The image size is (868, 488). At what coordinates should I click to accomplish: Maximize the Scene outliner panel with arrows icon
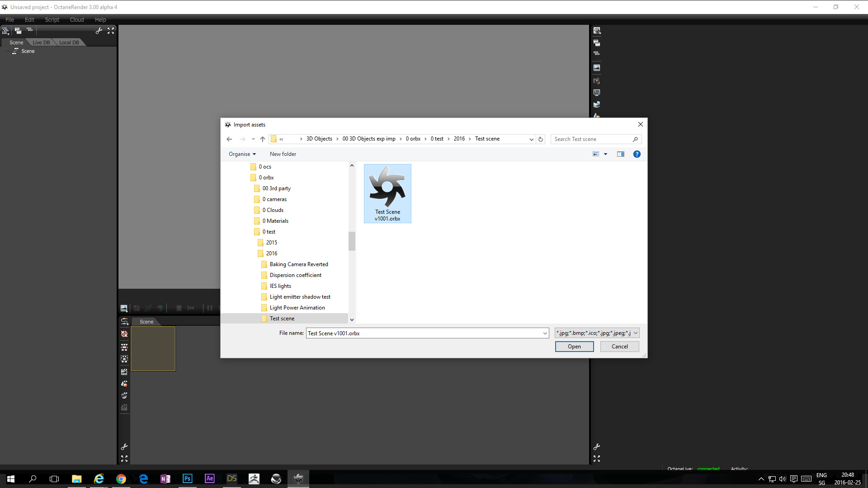tap(111, 31)
